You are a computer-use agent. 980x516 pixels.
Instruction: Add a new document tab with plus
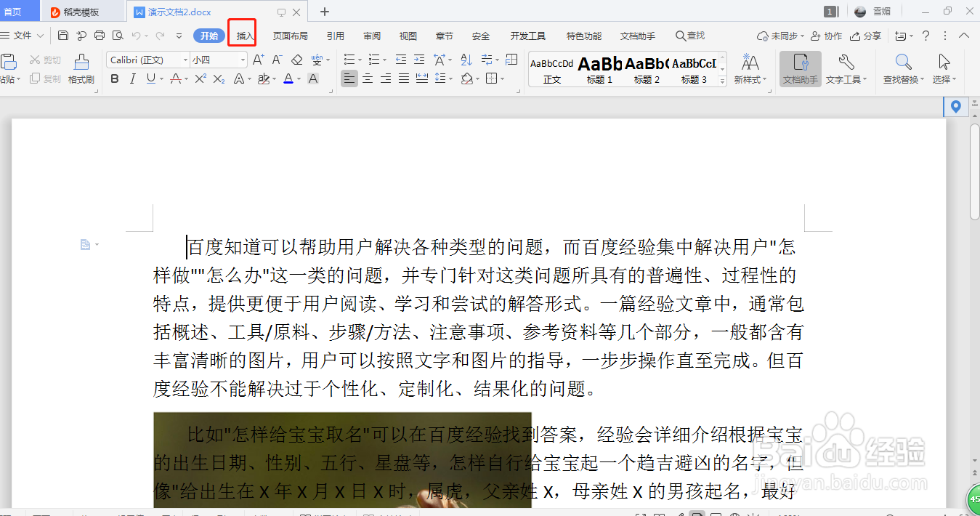coord(325,12)
